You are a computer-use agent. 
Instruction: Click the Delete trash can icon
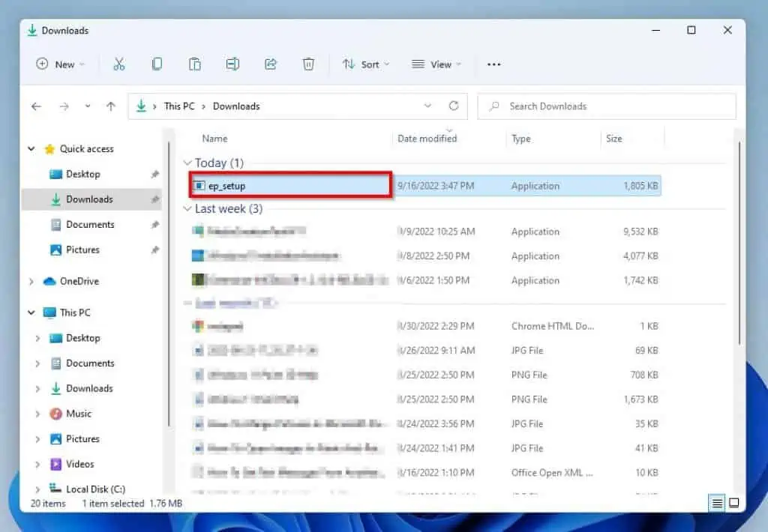[x=308, y=64]
